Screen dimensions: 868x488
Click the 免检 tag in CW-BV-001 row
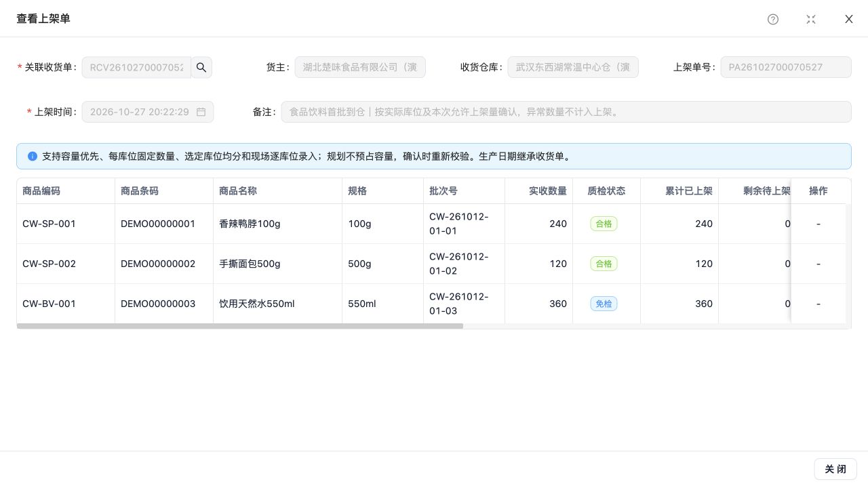click(604, 304)
